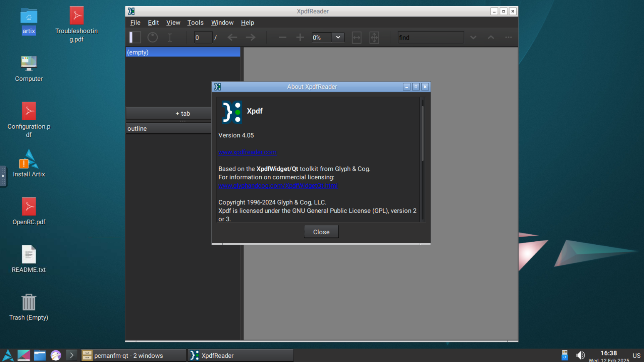Launch Install Artix desktop icon
644x362 pixels.
29,163
